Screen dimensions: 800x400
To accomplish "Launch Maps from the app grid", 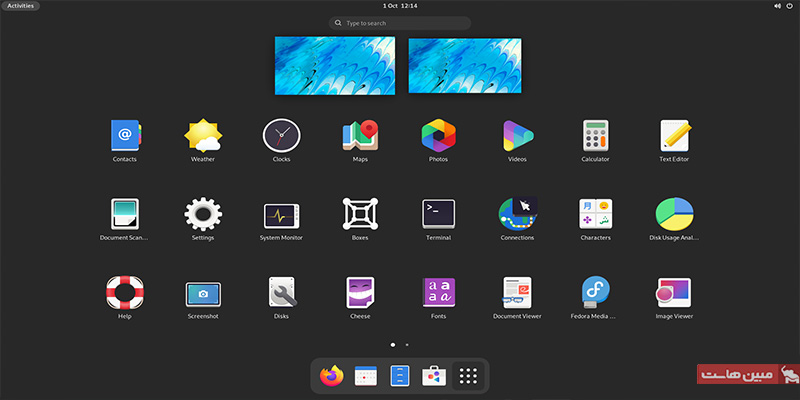I will click(360, 135).
